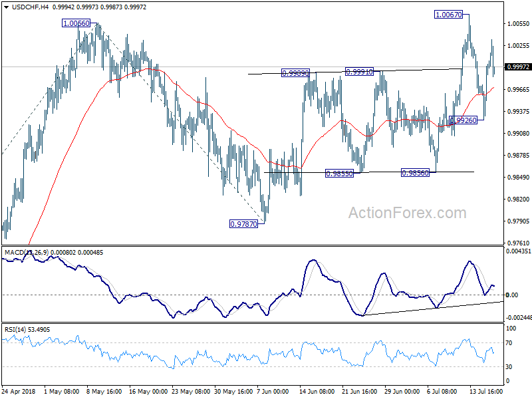Select the 0.99080 price axis value
The height and width of the screenshot is (399, 532).
point(518,134)
